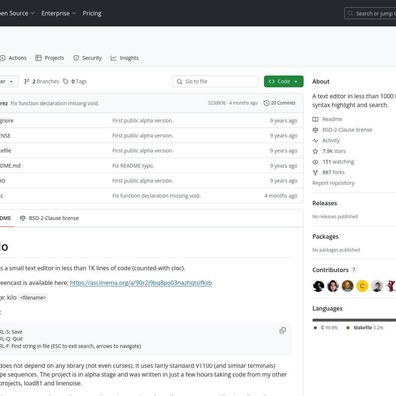Click the branch icon beside Branches
This screenshot has height=396, width=396.
[x=27, y=81]
